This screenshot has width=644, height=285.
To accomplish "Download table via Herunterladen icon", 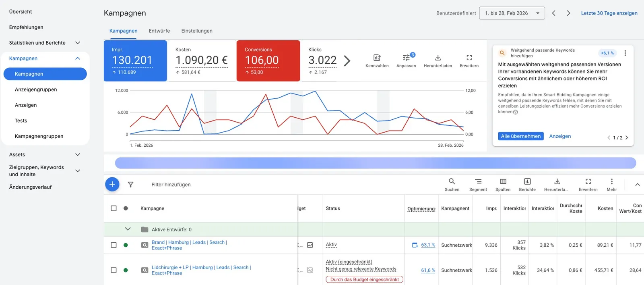I will click(x=557, y=181).
